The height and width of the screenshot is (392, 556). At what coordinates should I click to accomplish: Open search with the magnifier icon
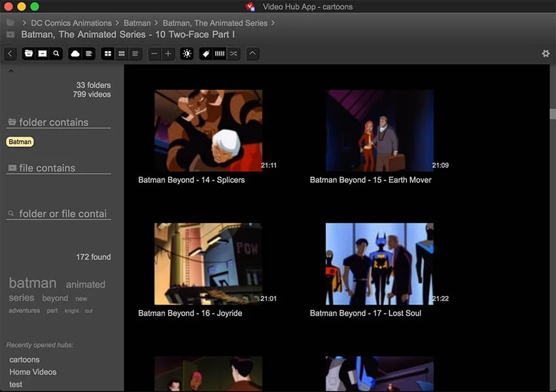click(56, 54)
